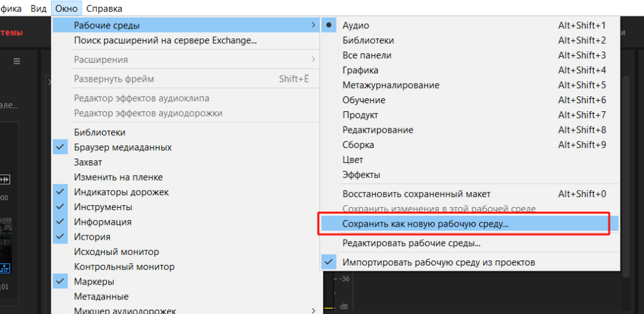
Task: Choose Сохранить как новую рабочую среду
Action: [425, 223]
